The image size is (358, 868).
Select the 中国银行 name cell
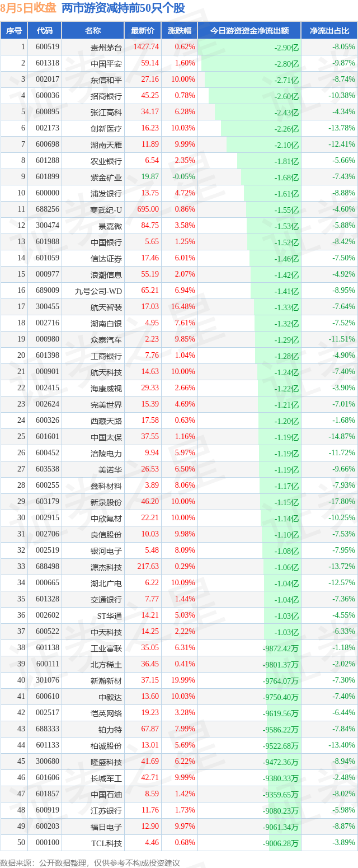106,242
